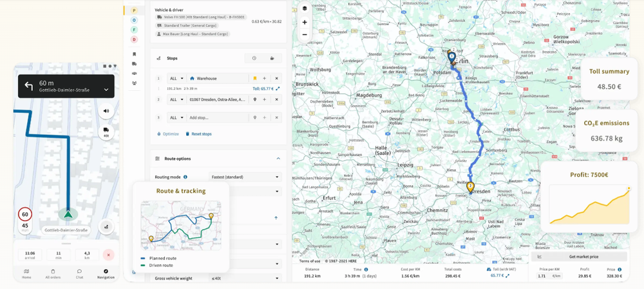The width and height of the screenshot is (644, 289).
Task: Expand toll details icon in bottom bar
Action: pos(507,276)
